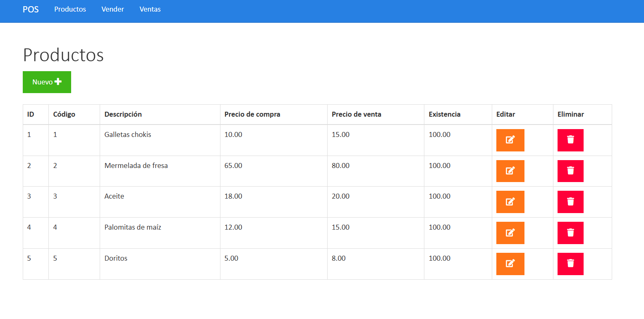Select the Doritos description cell
The width and height of the screenshot is (644, 319).
(160, 264)
